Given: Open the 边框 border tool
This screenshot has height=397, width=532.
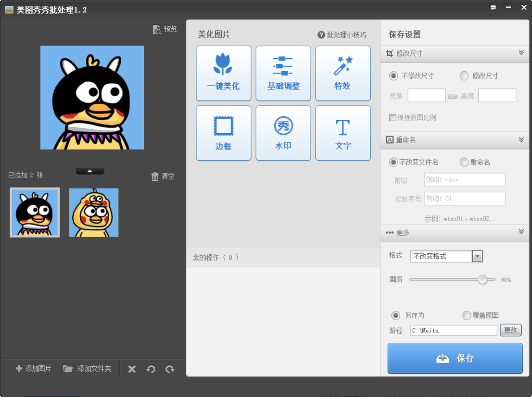Looking at the screenshot, I should click(x=223, y=133).
